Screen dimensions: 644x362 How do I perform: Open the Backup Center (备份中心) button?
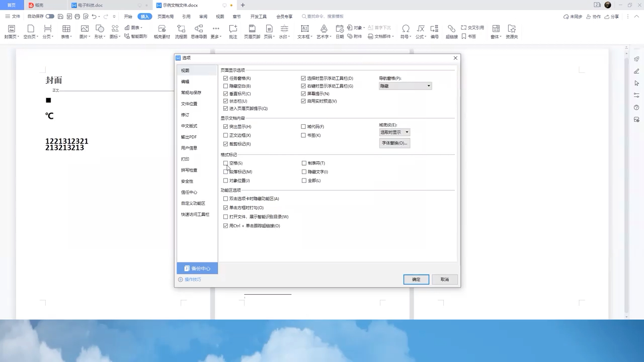197,268
